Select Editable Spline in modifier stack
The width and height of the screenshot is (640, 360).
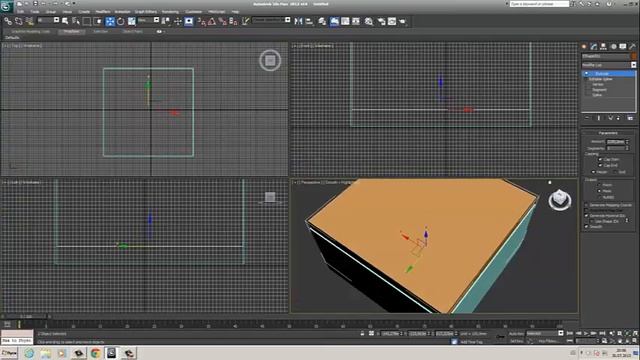pyautogui.click(x=600, y=79)
